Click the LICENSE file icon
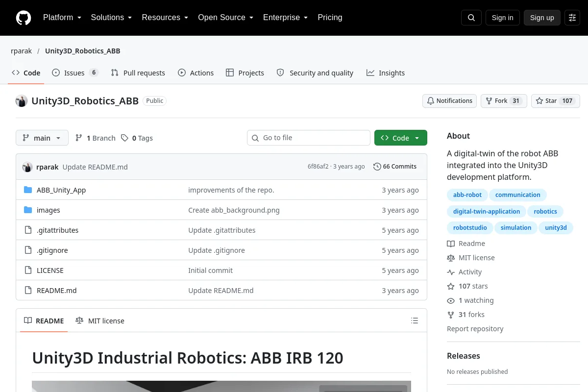Viewport: 588px width, 392px height. [x=28, y=270]
